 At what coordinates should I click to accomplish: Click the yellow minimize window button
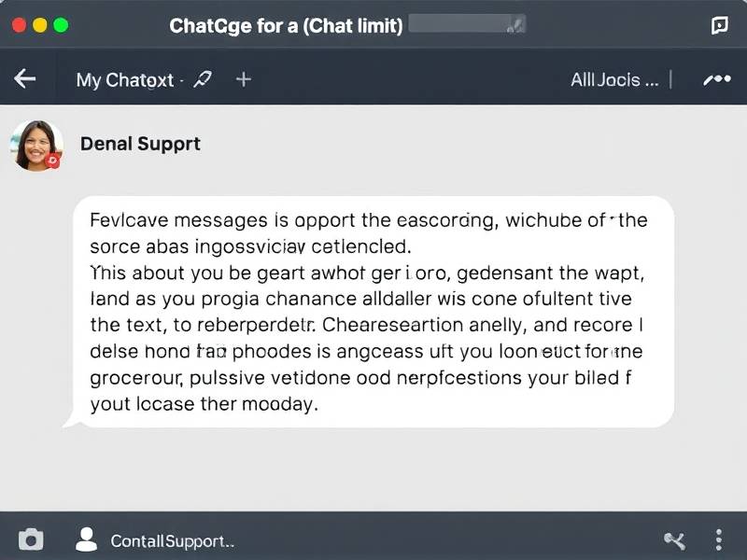pyautogui.click(x=40, y=25)
